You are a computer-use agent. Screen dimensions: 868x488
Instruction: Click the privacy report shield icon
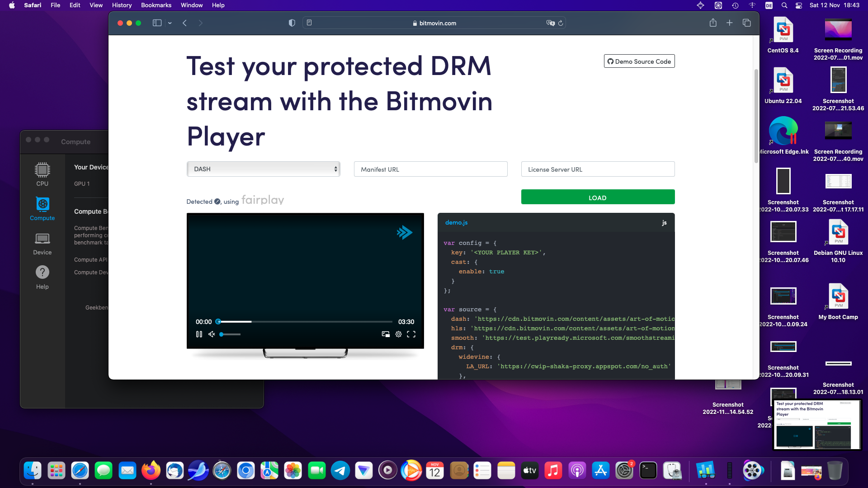pyautogui.click(x=292, y=23)
